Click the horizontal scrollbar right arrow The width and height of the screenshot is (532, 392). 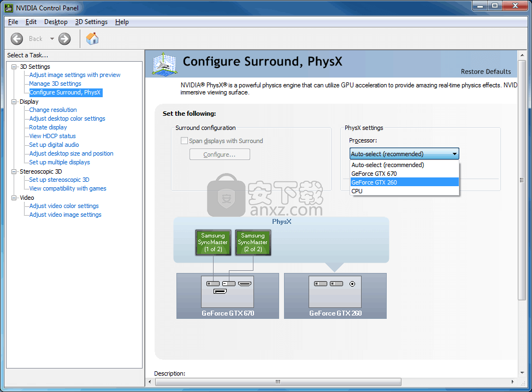[512, 382]
